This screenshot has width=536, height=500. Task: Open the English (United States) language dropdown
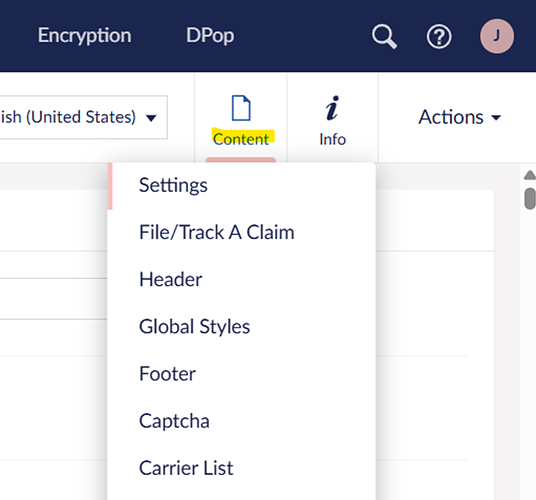click(x=83, y=117)
